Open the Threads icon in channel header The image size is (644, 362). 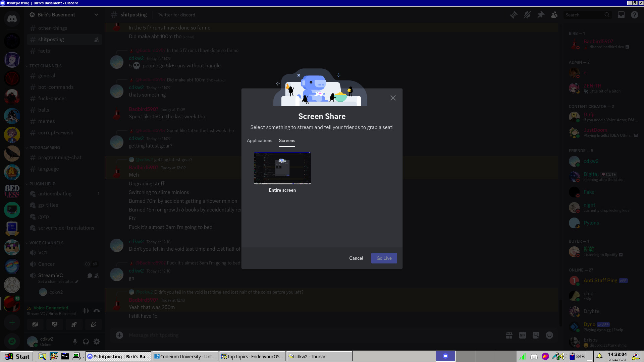514,15
